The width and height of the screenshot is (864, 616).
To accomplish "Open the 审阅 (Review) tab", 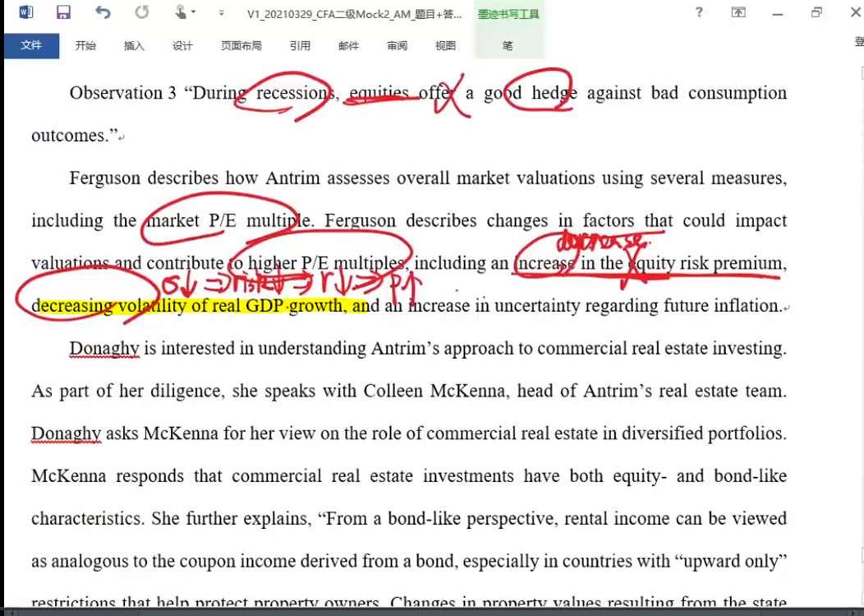I will 397,46.
